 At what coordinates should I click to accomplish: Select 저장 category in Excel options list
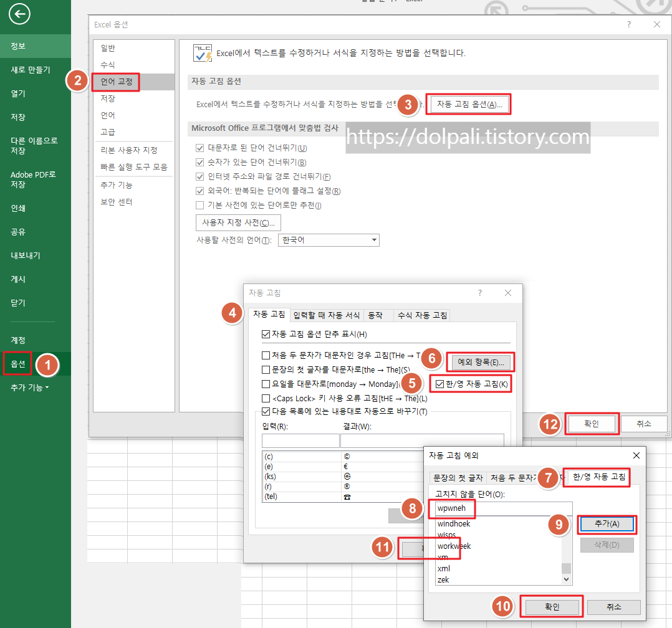[x=133, y=98]
